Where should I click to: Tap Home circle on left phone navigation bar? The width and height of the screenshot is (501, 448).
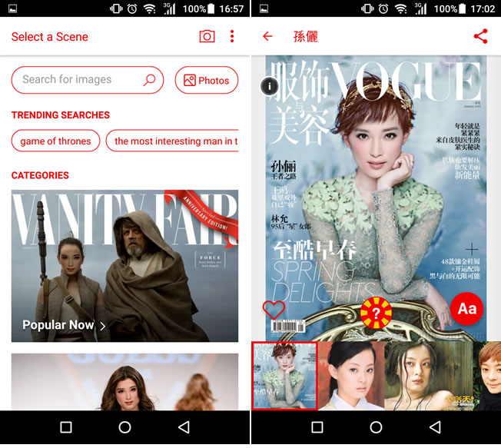pyautogui.click(x=124, y=427)
